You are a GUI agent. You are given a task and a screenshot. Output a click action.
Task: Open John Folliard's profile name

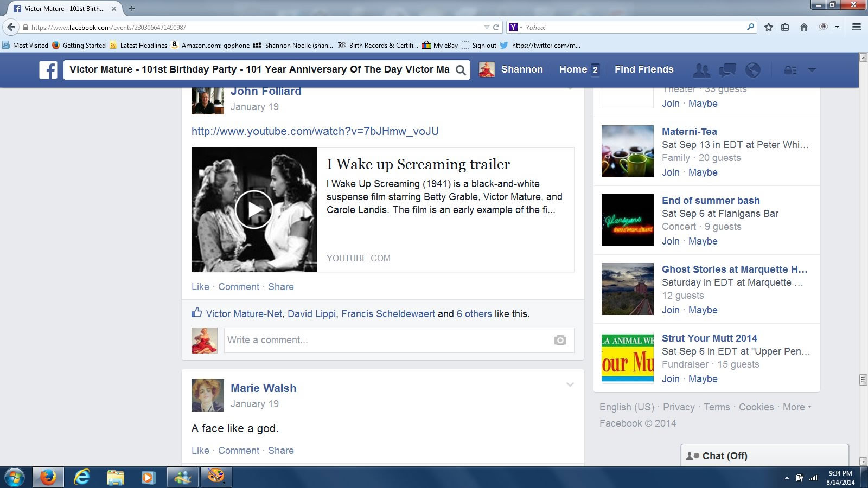coord(266,92)
